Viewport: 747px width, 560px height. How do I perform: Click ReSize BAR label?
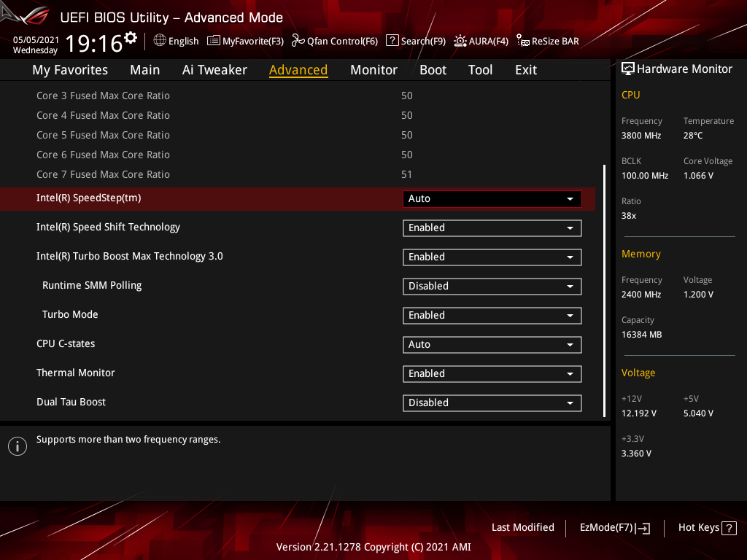[555, 42]
